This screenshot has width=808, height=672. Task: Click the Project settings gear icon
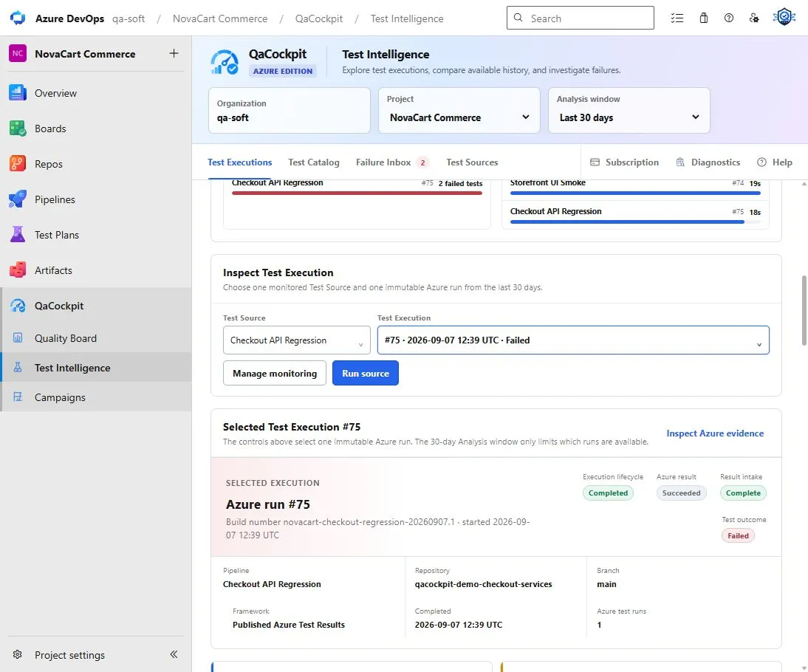(18, 654)
